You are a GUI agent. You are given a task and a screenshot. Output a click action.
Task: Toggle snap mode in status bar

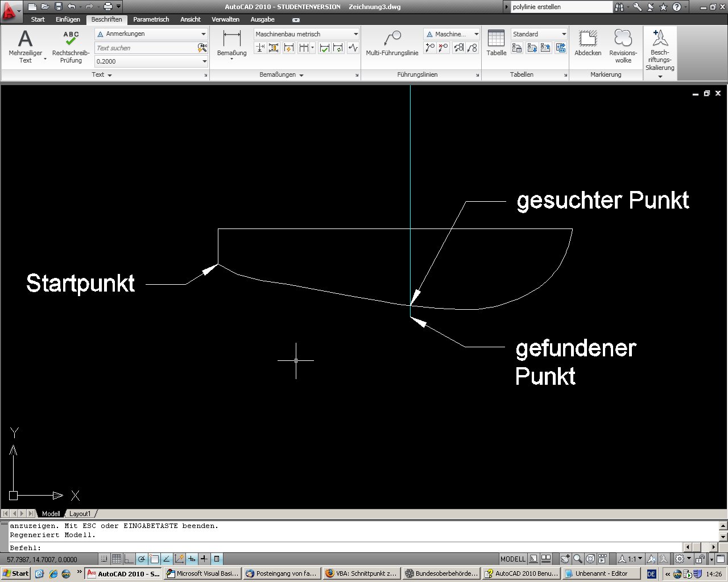(x=104, y=559)
